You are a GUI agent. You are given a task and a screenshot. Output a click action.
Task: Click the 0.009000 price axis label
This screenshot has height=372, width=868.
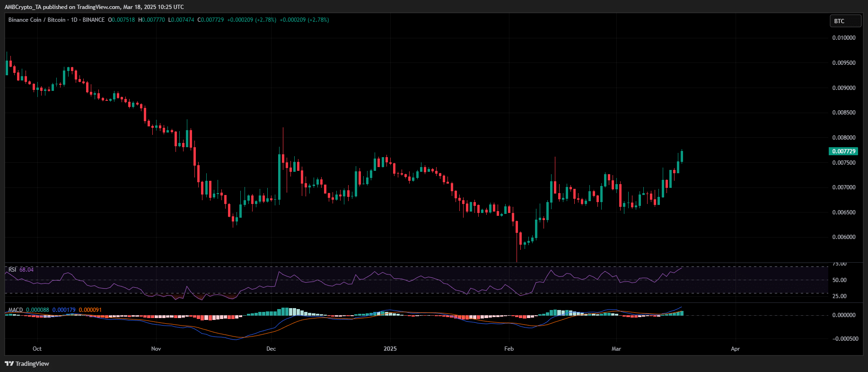(x=844, y=88)
